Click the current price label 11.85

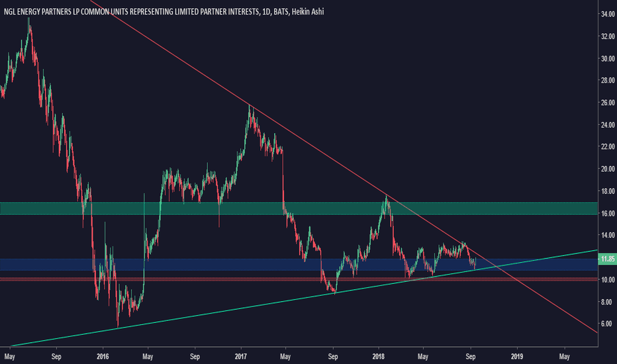tap(607, 259)
